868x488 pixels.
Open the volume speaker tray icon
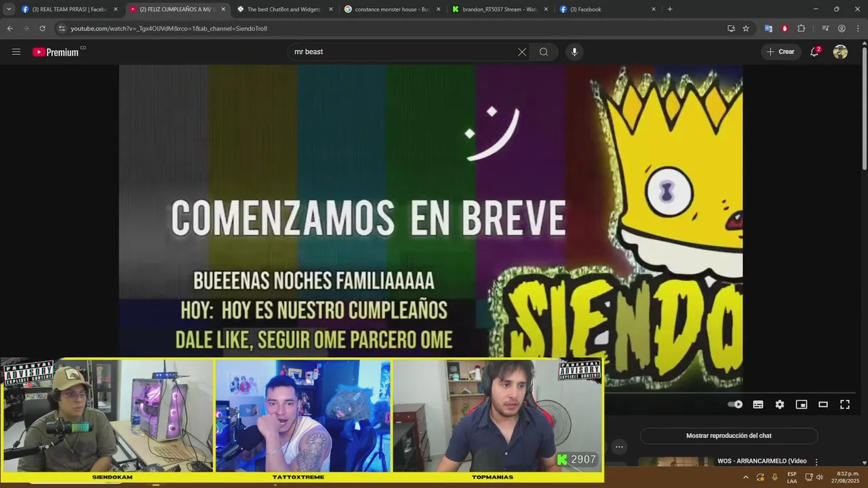pyautogui.click(x=819, y=477)
